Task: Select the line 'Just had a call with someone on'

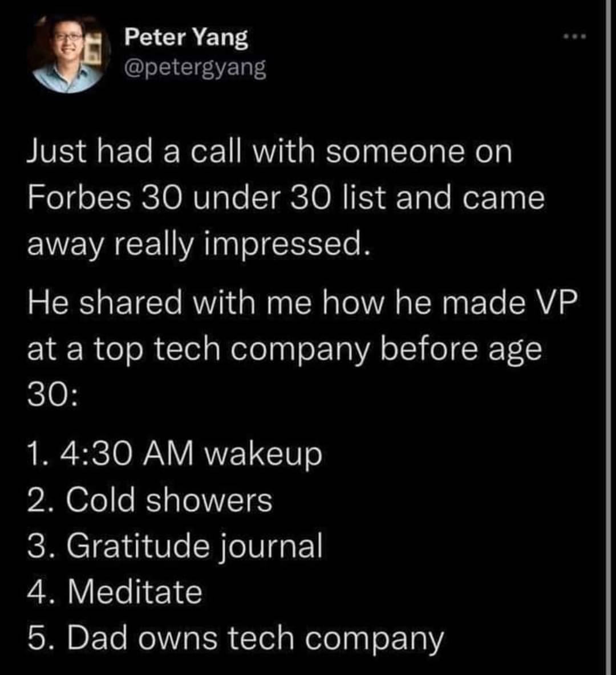Action: tap(270, 152)
